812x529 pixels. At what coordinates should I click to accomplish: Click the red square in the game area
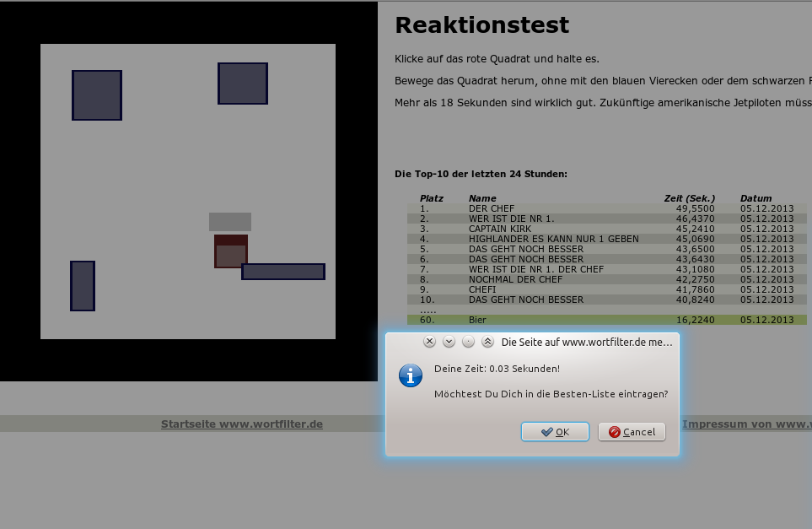[230, 251]
